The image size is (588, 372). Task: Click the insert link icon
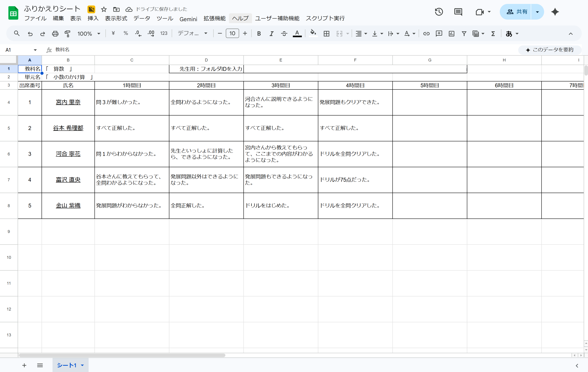coord(426,34)
